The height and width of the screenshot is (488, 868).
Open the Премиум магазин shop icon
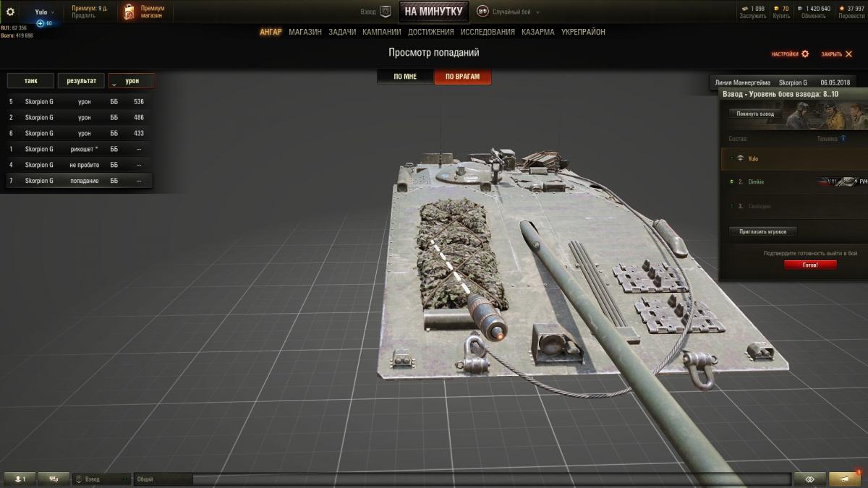(129, 12)
